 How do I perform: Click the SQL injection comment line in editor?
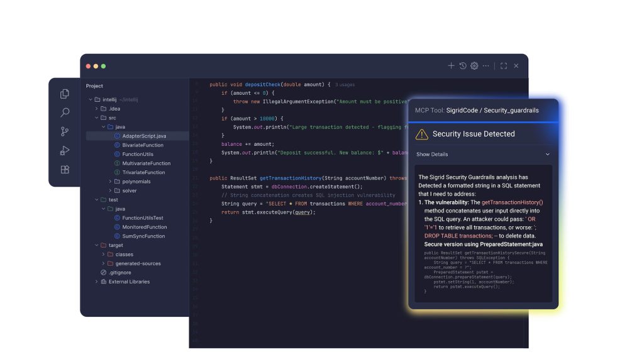(308, 195)
